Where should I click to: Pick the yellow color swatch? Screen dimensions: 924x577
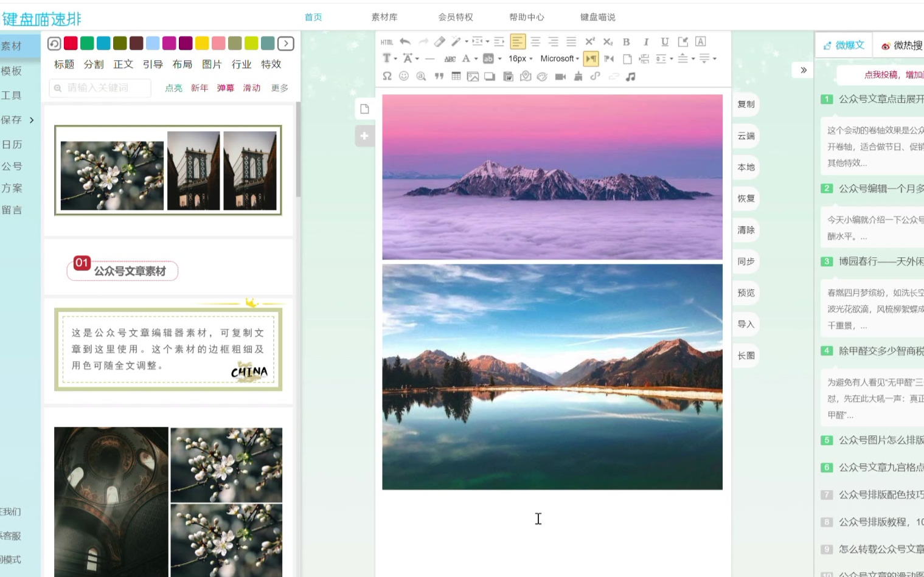pos(202,43)
